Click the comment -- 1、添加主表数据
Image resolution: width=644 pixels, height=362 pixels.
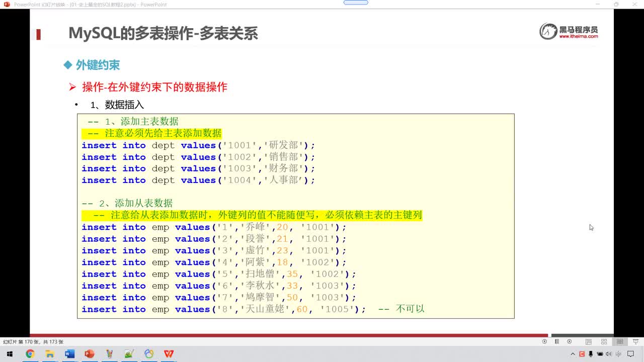133,121
